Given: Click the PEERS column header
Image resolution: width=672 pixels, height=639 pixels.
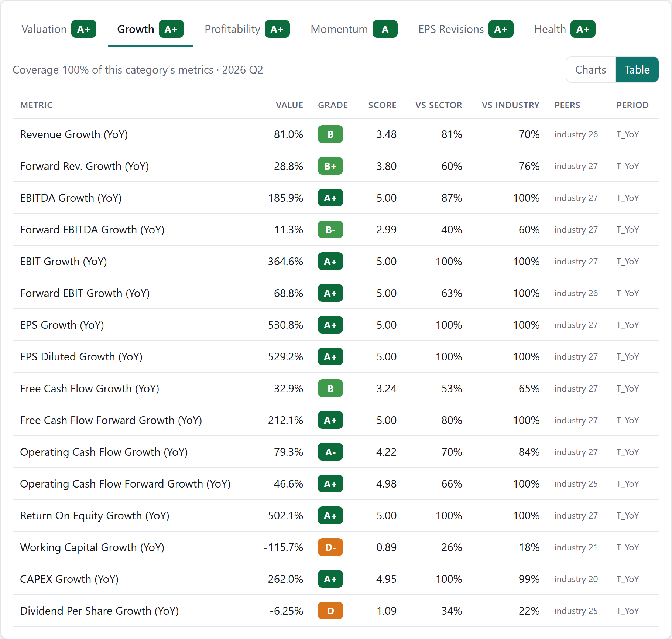Looking at the screenshot, I should click(x=567, y=105).
